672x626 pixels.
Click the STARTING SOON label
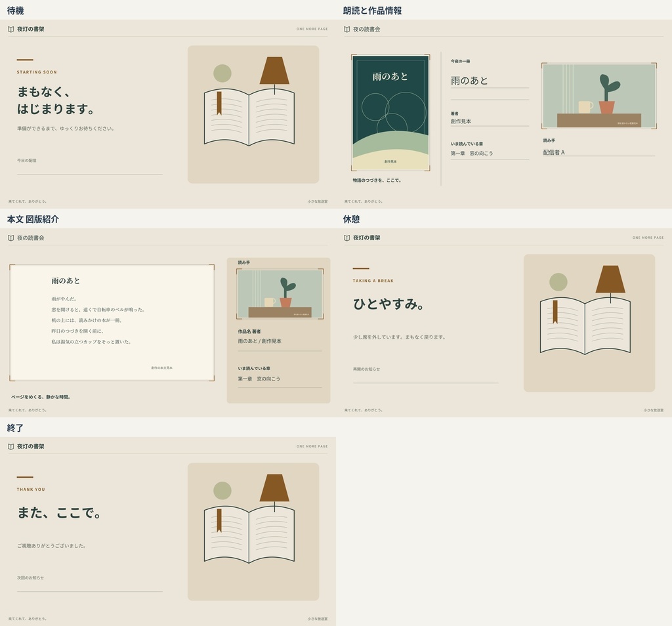[37, 72]
